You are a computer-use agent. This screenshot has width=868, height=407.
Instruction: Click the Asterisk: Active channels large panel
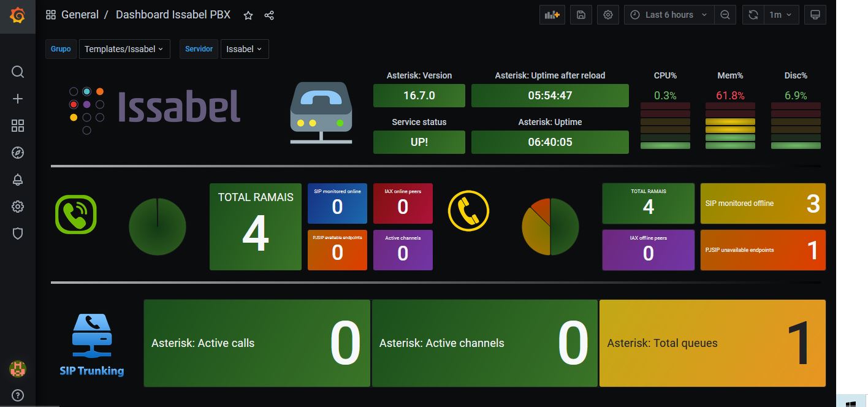(x=485, y=343)
